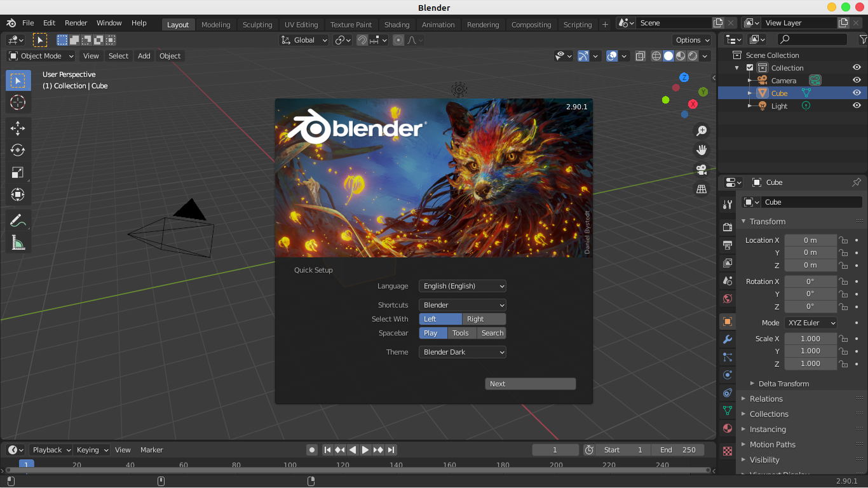Screen dimensions: 868x488
Task: Open the Tool properties tab
Action: coord(728,205)
